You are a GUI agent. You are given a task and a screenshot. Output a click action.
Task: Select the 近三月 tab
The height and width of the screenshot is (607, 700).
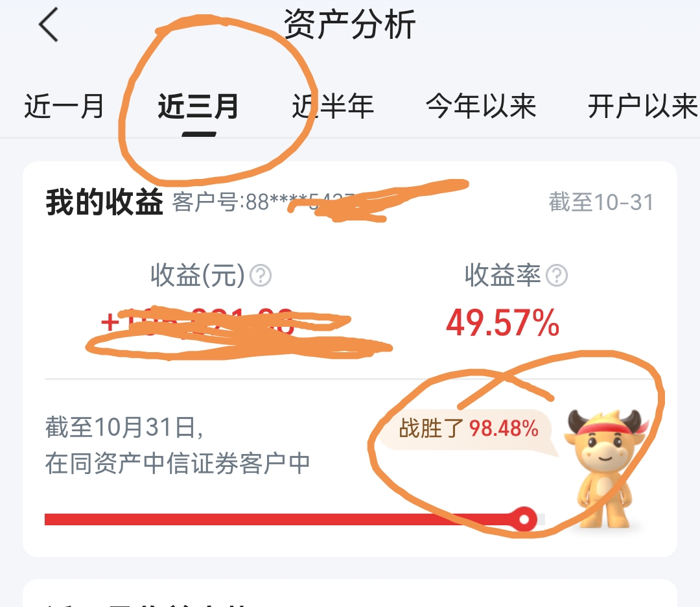[x=198, y=106]
